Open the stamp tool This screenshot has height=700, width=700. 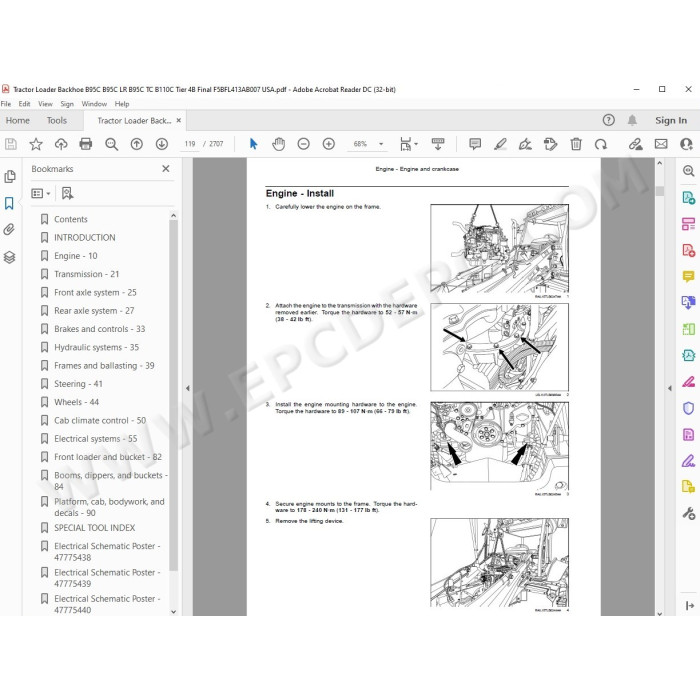point(550,144)
